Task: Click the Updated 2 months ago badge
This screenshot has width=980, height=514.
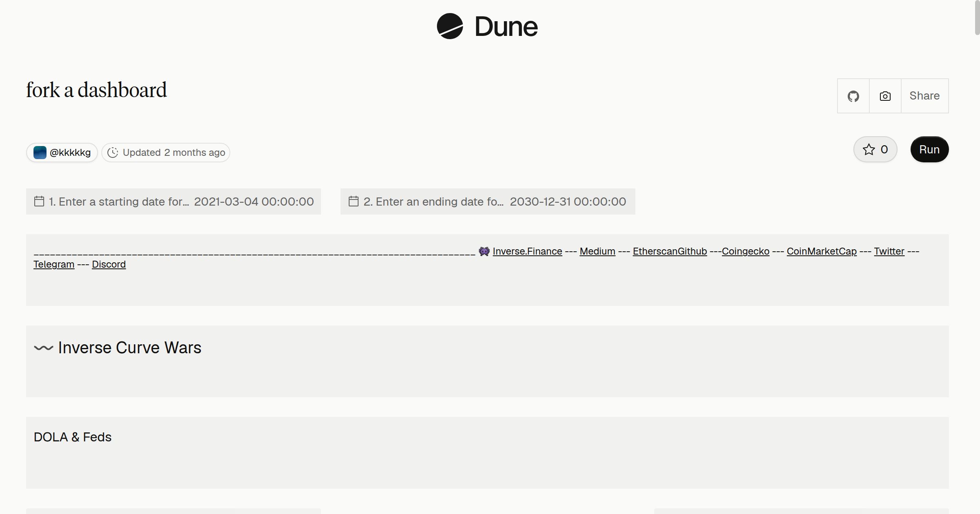Action: [166, 153]
